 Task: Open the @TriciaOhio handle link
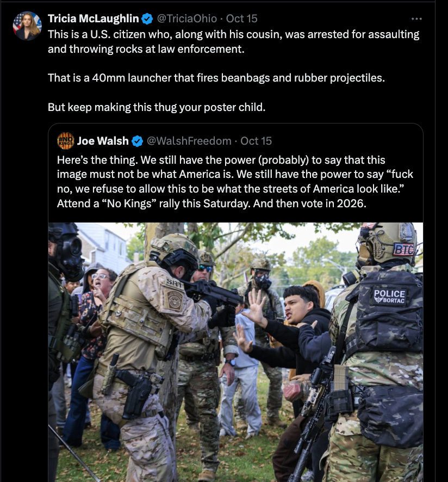[187, 18]
